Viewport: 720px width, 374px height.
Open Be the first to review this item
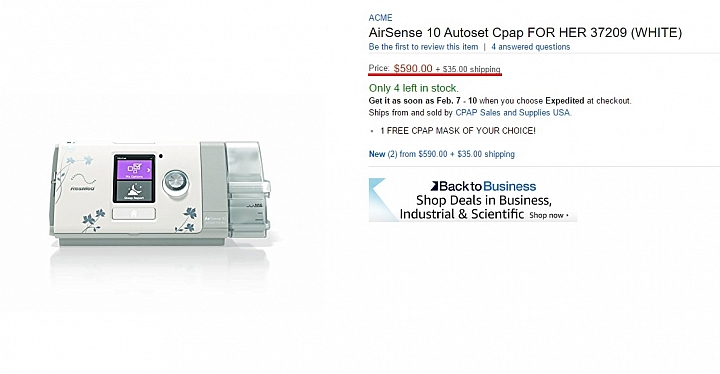coord(423,47)
